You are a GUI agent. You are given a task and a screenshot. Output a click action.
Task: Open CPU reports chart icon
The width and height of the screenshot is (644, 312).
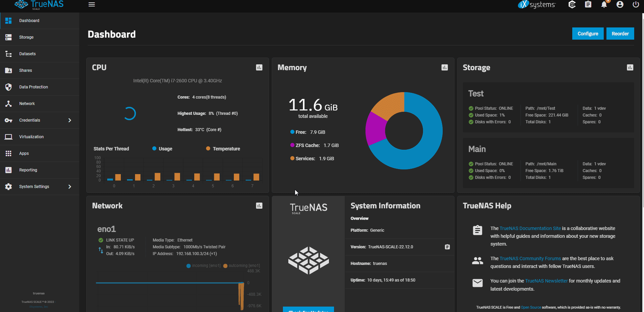click(x=259, y=67)
